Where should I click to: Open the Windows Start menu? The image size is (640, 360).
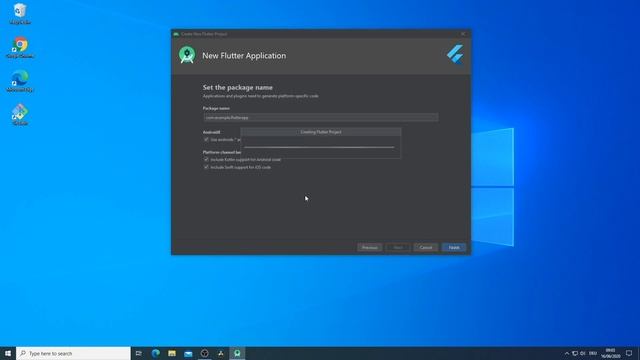click(8, 353)
